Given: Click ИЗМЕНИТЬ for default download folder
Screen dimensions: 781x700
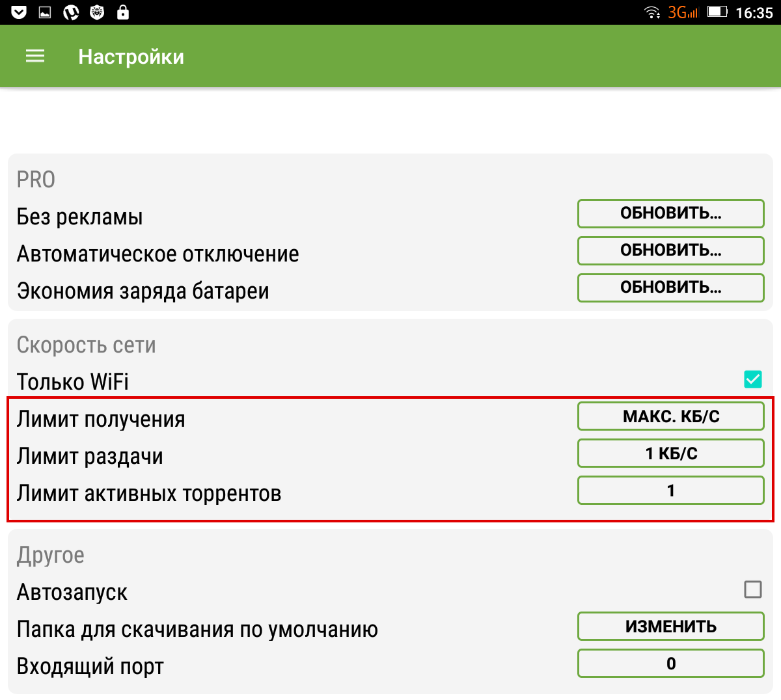Looking at the screenshot, I should point(670,626).
